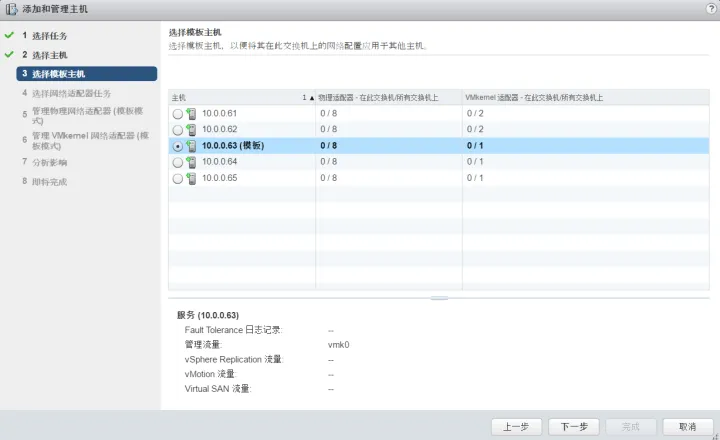Image resolution: width=720 pixels, height=440 pixels.
Task: Click host name 10.0.0.63 (模板)
Action: click(233, 146)
